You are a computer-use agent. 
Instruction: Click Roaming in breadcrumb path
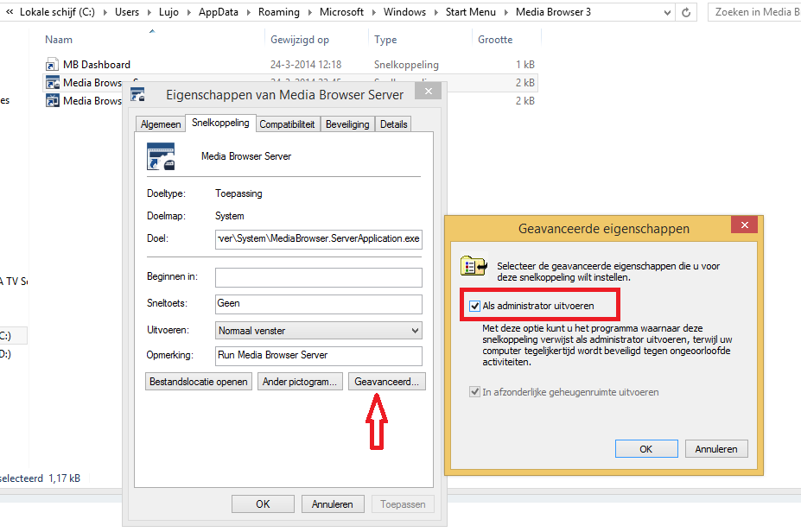point(279,12)
